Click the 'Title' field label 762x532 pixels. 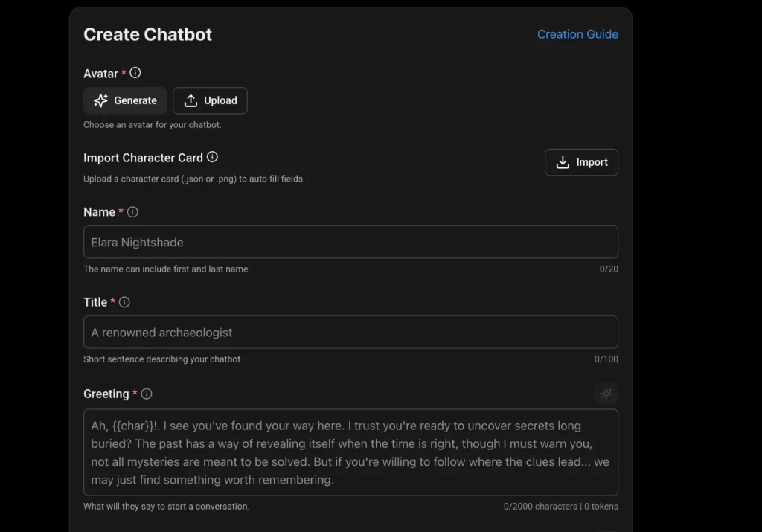tap(95, 302)
